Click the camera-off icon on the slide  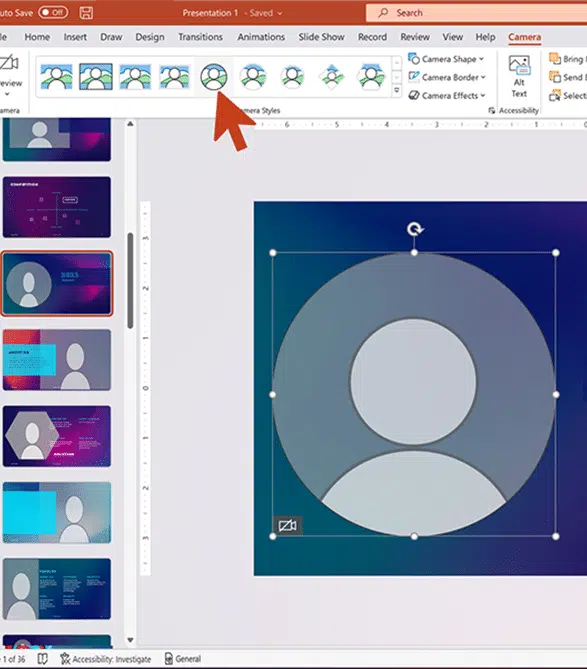point(287,525)
